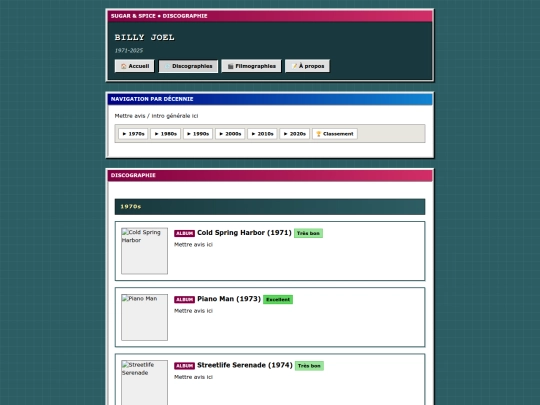
Task: Click the Navigation par décennie header
Action: point(270,99)
